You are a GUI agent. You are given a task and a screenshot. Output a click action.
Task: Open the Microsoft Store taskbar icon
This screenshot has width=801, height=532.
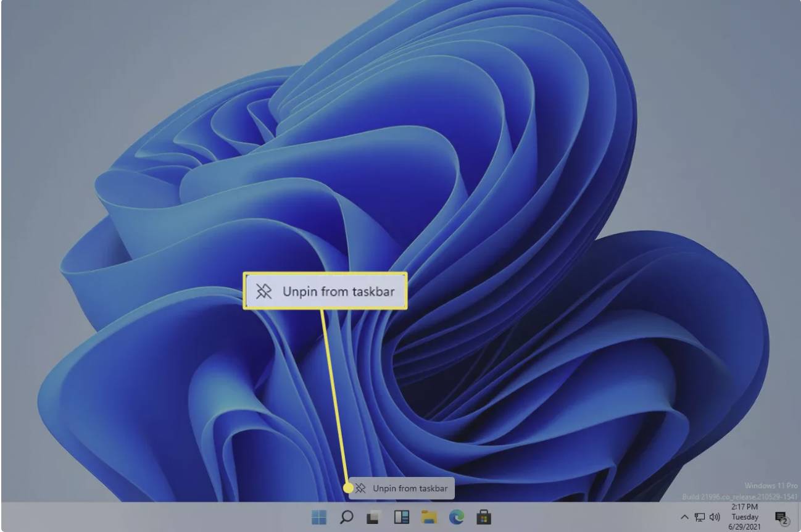coord(484,517)
